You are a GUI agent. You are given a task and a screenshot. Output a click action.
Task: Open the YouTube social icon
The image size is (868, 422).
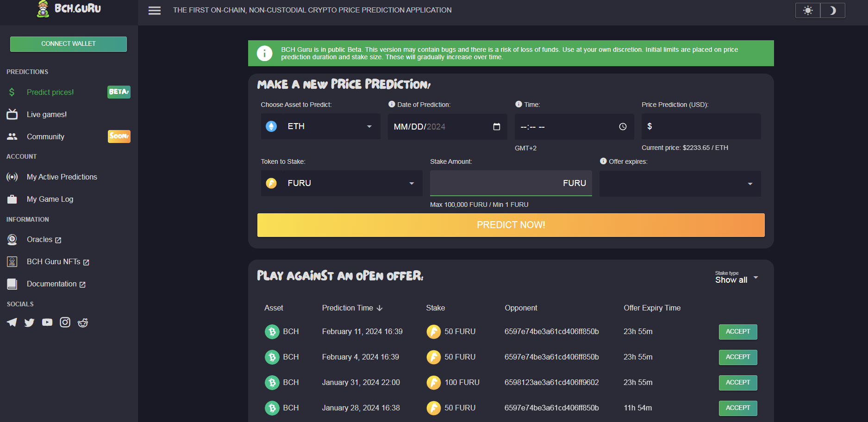[x=47, y=322]
